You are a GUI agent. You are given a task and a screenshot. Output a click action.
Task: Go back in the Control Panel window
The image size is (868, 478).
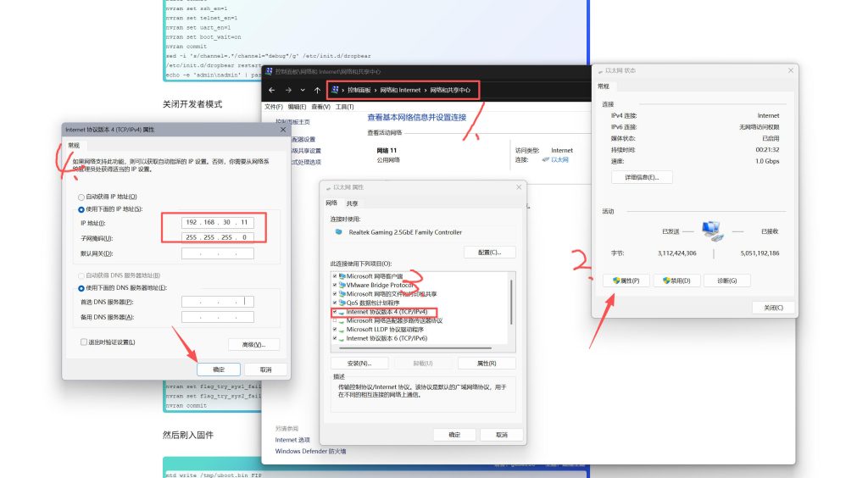pyautogui.click(x=272, y=90)
